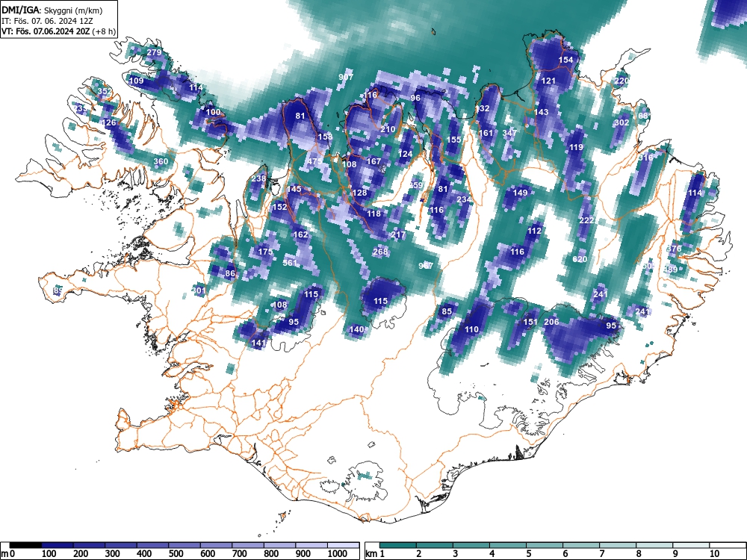
Task: Click the visibility value 561 on the map
Action: click(290, 262)
